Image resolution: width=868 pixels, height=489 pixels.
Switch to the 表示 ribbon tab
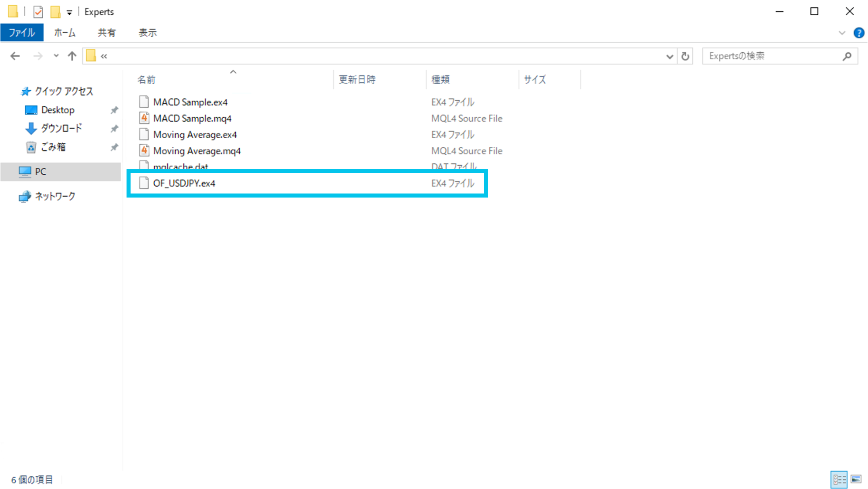tap(147, 33)
